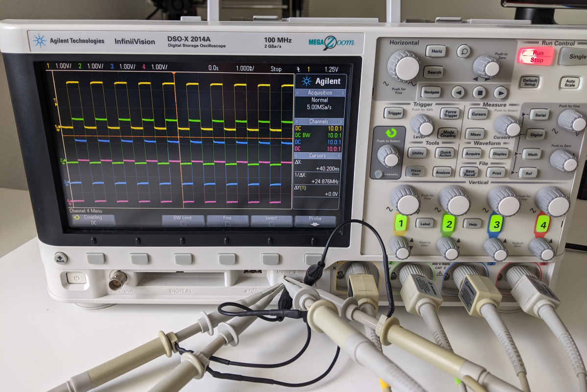Click the +24.876MHz 1/ΔX value

[x=325, y=182]
